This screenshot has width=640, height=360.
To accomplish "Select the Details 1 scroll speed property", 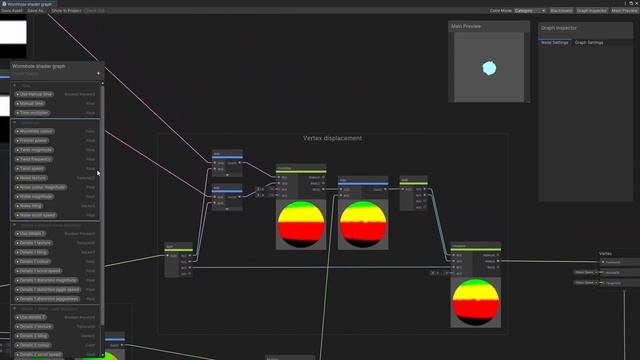I will coord(38,271).
